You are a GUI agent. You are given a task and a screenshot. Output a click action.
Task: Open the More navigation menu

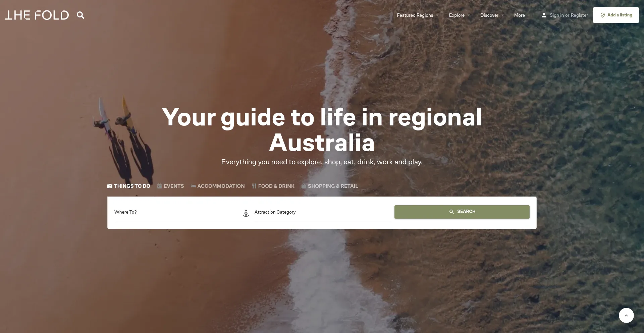[x=522, y=15]
